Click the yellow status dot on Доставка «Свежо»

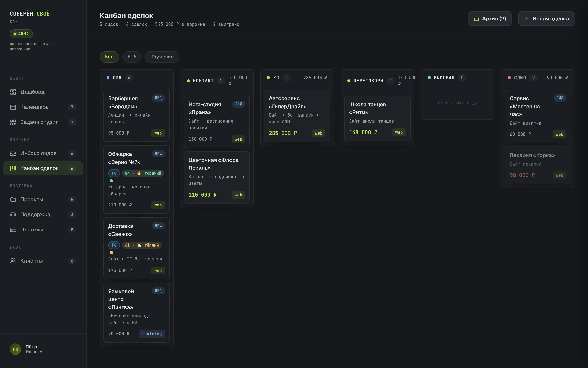pos(111,253)
